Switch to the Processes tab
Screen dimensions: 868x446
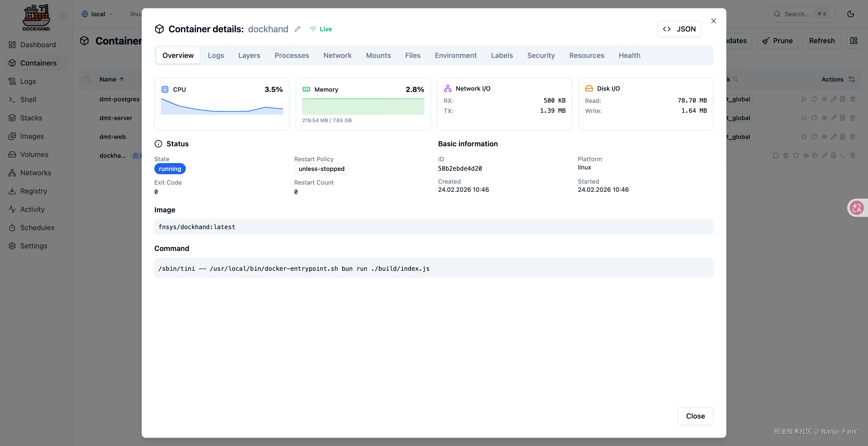pos(291,55)
